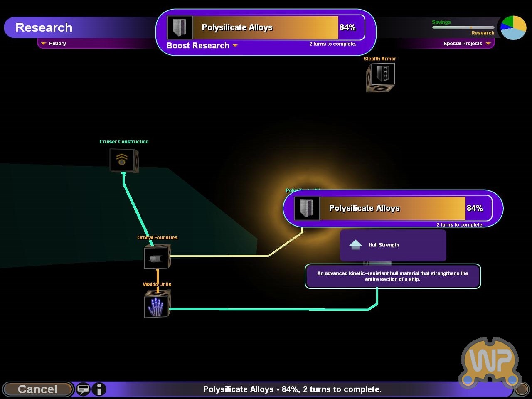Click the Stealth Armor tech cube
The image size is (532, 399).
(x=380, y=77)
